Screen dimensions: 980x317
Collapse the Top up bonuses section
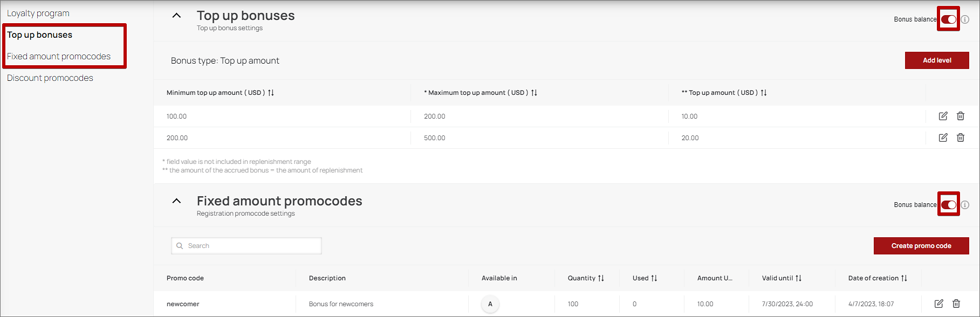(176, 16)
